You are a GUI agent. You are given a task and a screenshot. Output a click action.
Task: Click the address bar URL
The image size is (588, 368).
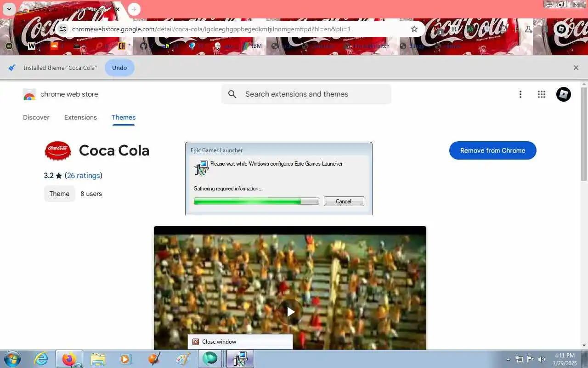(x=211, y=29)
